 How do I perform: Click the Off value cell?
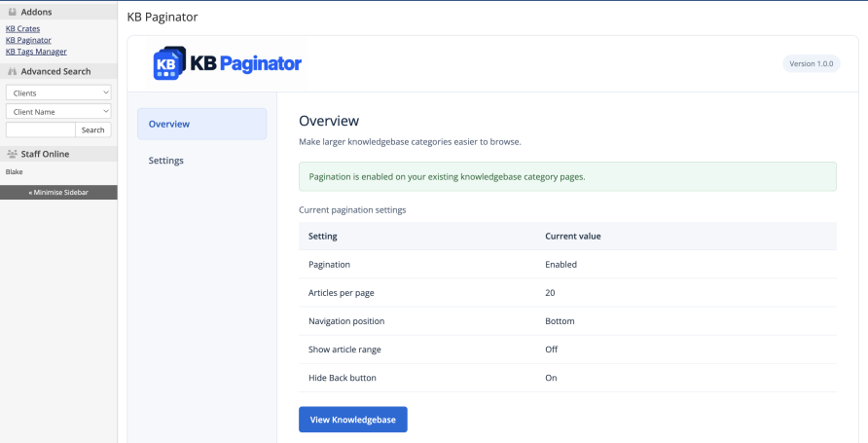click(552, 350)
